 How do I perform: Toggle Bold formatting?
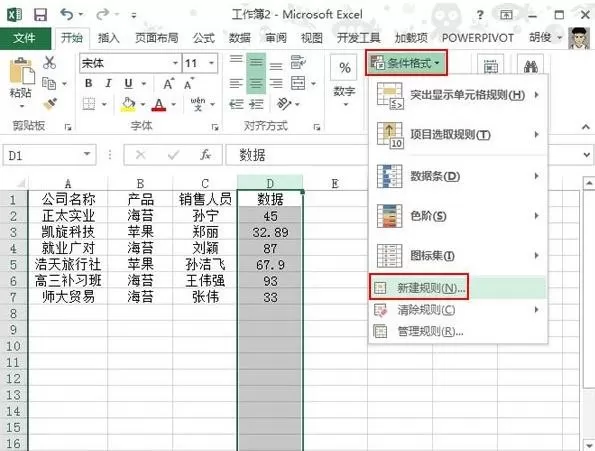click(89, 83)
